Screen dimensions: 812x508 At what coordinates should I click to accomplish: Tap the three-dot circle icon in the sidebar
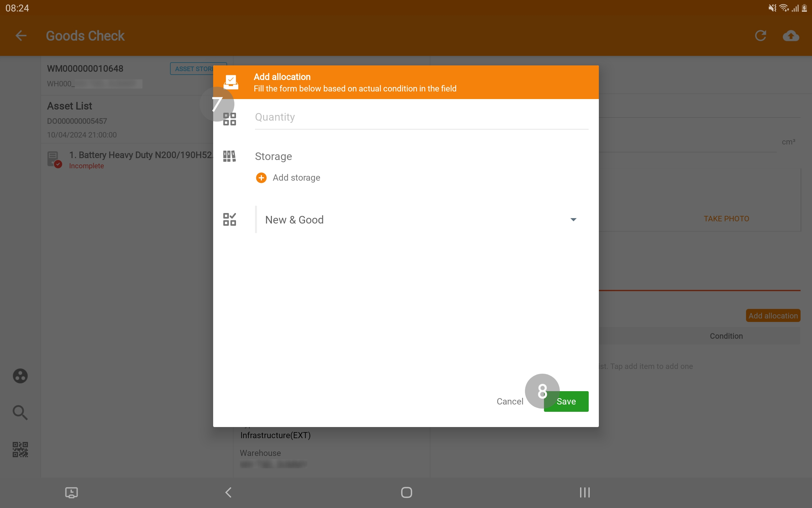click(x=20, y=376)
